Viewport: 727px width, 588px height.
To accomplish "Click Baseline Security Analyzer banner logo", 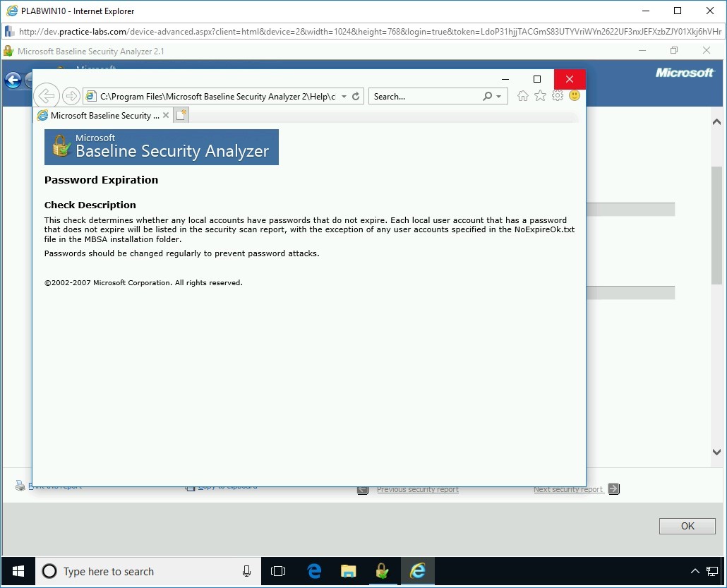I will click(x=162, y=147).
